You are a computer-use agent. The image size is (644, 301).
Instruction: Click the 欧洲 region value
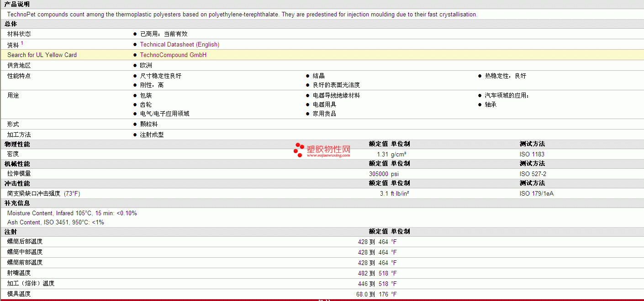146,66
